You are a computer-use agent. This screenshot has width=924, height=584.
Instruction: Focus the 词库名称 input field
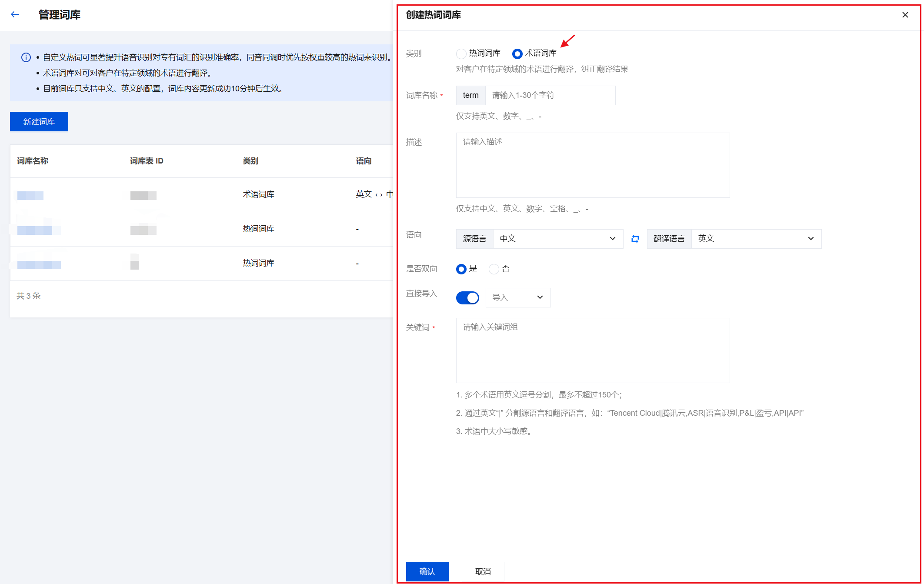tap(550, 96)
